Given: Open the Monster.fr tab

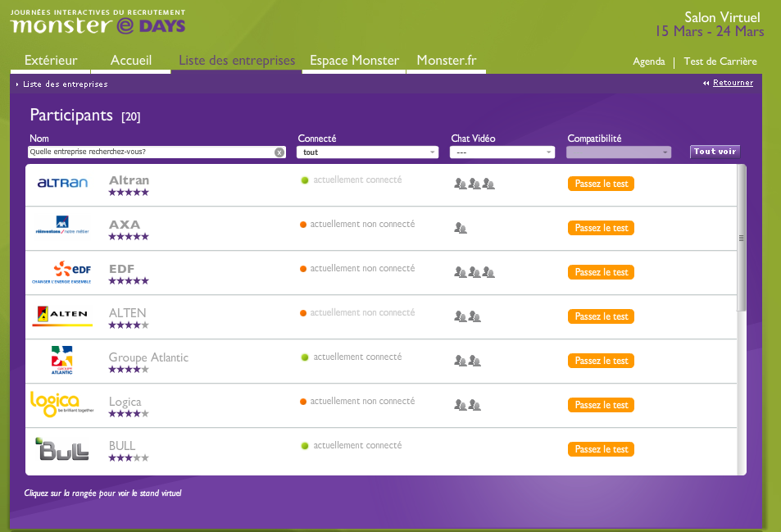Looking at the screenshot, I should click(x=447, y=61).
